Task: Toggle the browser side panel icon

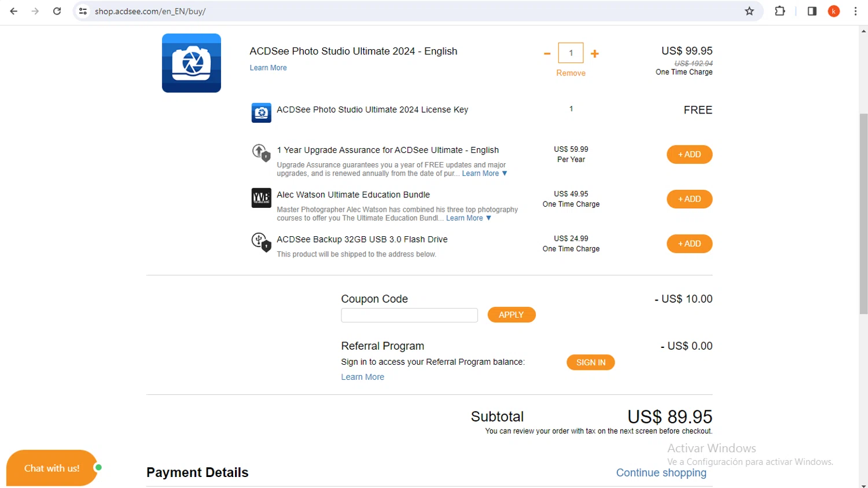Action: point(812,11)
